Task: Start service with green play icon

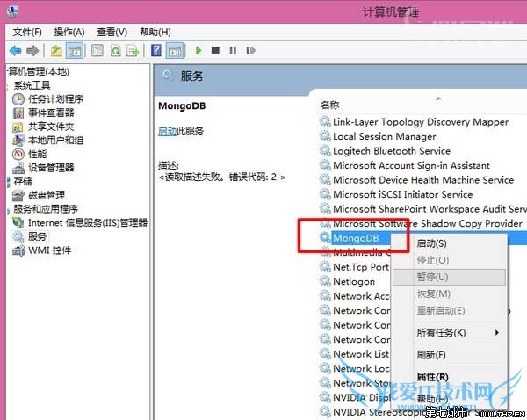Action: [199, 50]
